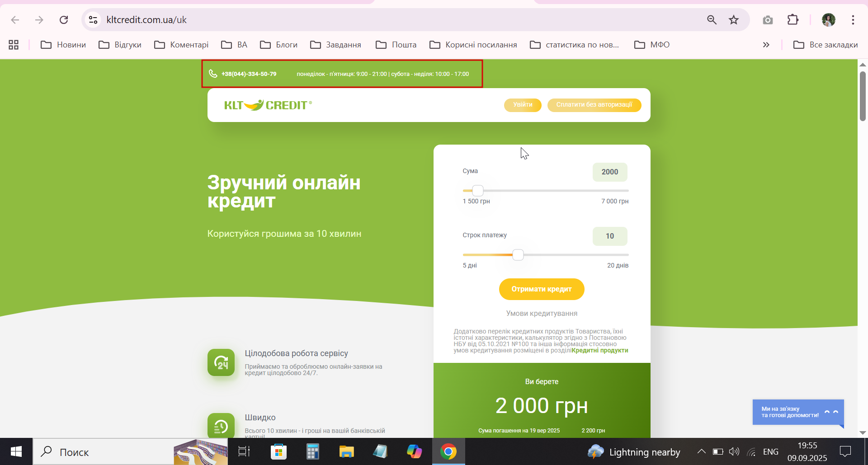Click the Поиск taskbar search box
Screen dimensions: 868x465
point(130,451)
